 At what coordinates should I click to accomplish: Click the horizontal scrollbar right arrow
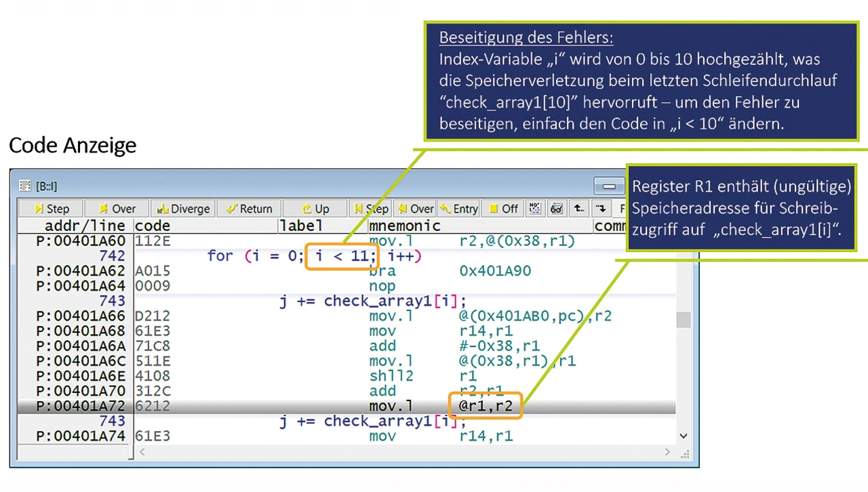pos(667,452)
